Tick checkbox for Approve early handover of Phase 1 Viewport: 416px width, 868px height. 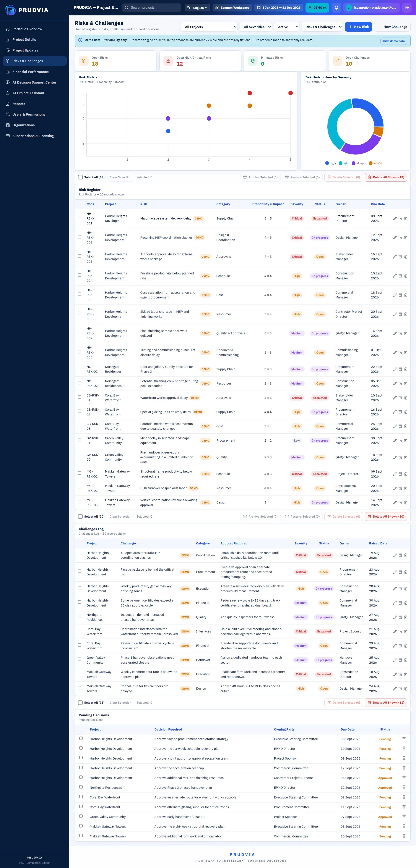(81, 816)
